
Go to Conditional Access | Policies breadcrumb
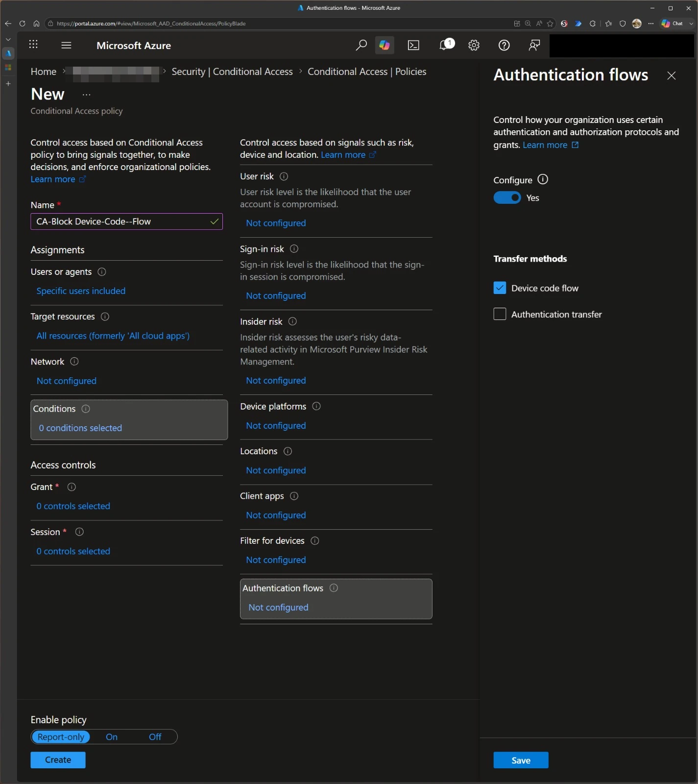click(367, 72)
